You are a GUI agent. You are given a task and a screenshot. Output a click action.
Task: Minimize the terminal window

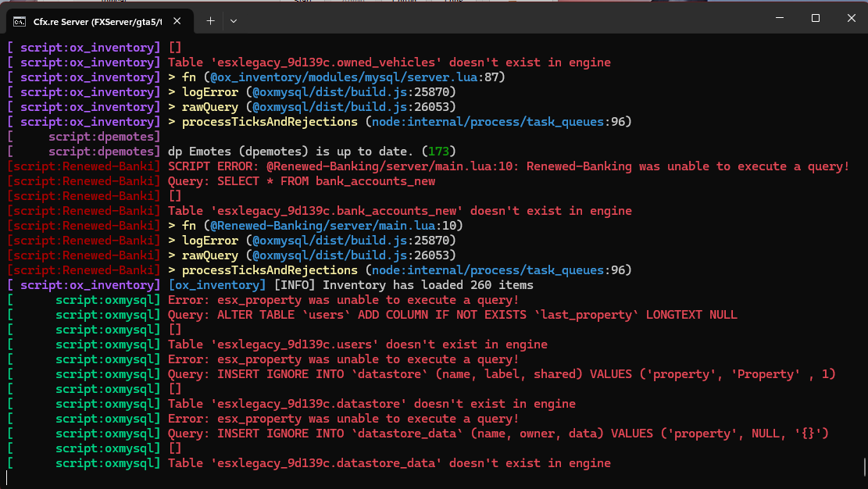(x=780, y=18)
